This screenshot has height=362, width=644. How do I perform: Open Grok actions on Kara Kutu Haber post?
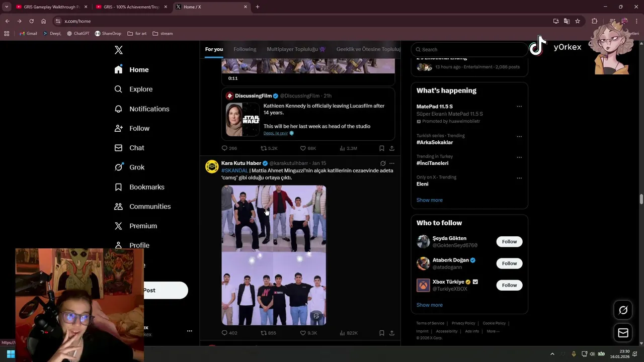[x=383, y=163]
